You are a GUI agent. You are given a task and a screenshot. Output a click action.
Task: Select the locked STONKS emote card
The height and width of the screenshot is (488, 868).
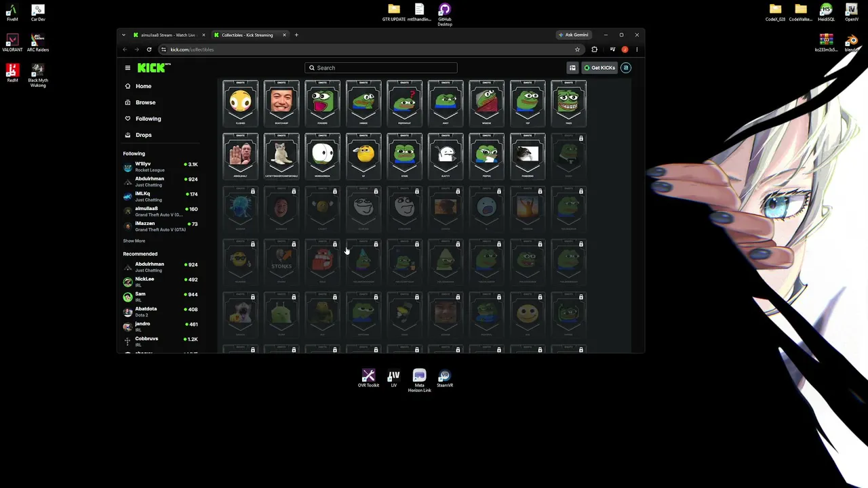tap(281, 262)
